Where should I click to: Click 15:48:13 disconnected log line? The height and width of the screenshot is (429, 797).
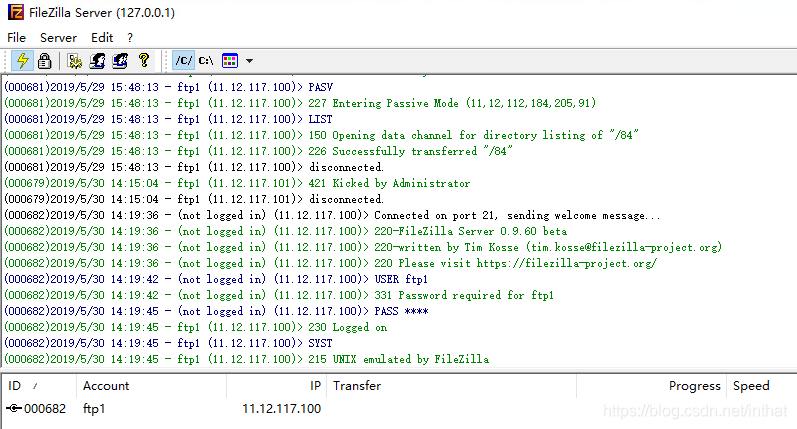[194, 167]
